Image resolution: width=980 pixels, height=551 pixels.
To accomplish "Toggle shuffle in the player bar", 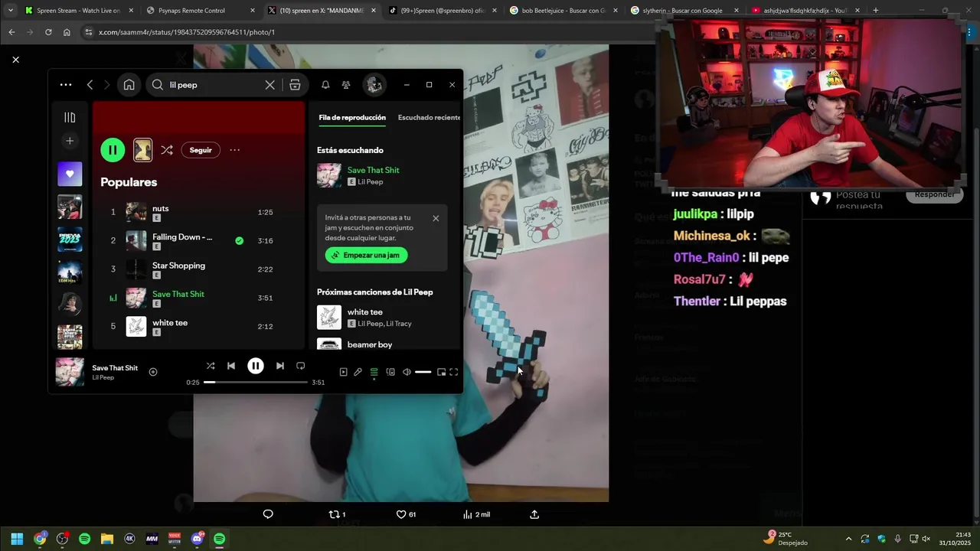I will (x=211, y=366).
